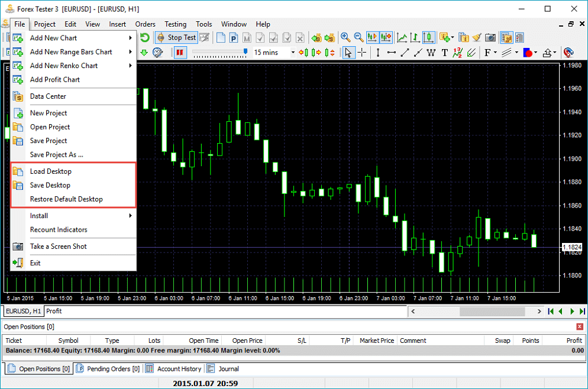Select the vertical line tool
This screenshot has height=389, width=588.
pyautogui.click(x=378, y=53)
